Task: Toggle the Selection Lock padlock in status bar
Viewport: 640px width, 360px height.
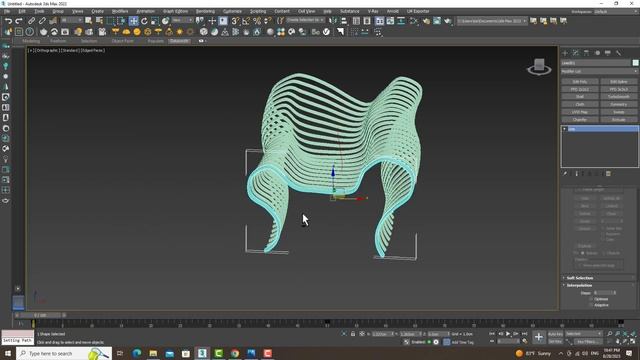Action: (x=353, y=334)
